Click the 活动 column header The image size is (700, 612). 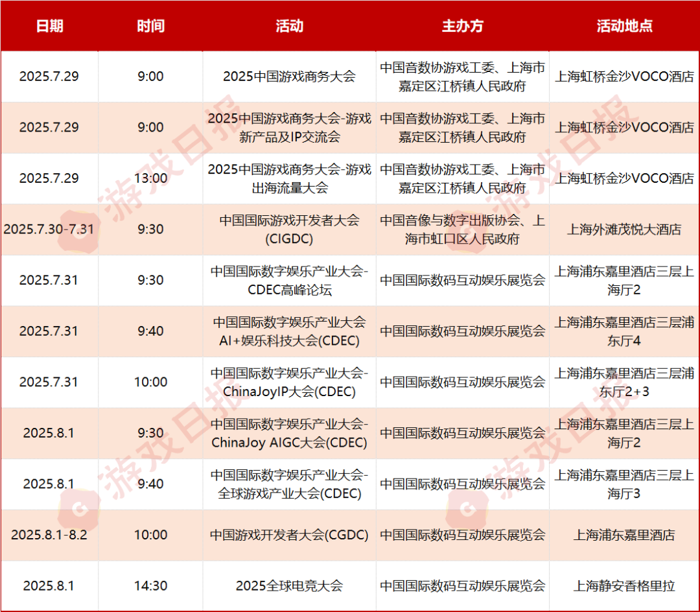coord(289,26)
